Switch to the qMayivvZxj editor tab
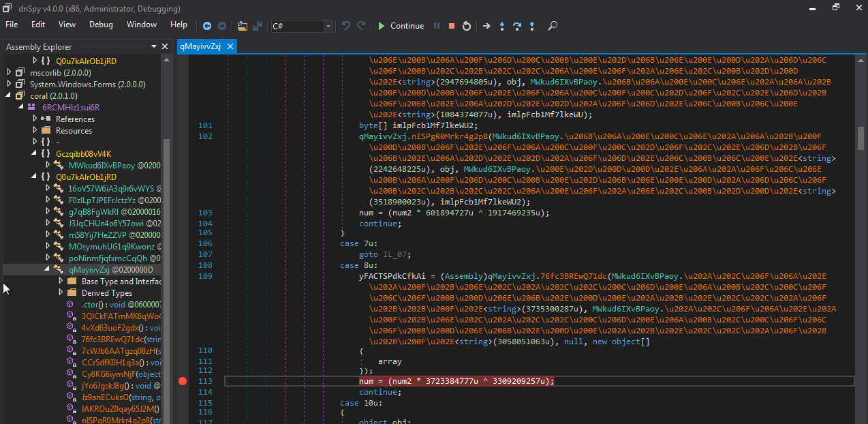 pyautogui.click(x=200, y=46)
